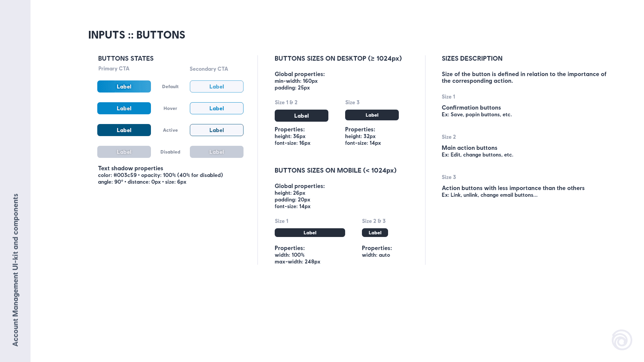
Task: Click the Size 1 & 2 desktop Label button
Action: coord(301,115)
